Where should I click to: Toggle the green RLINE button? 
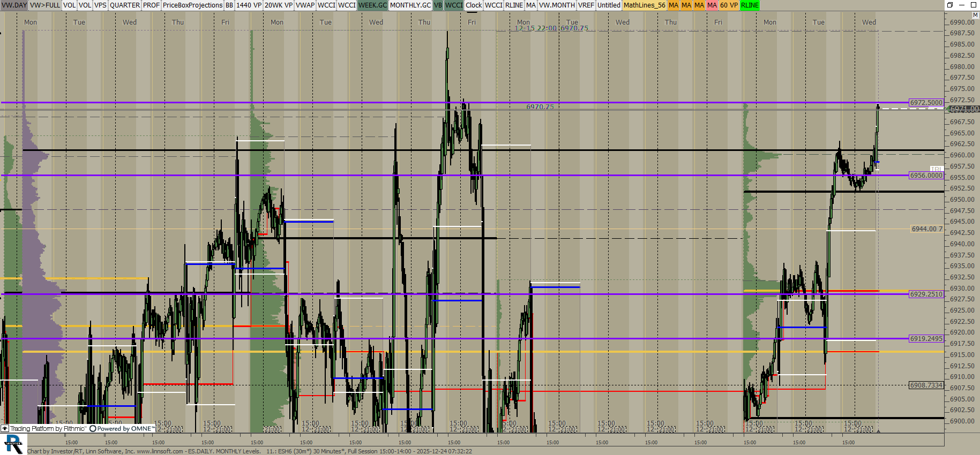point(750,5)
